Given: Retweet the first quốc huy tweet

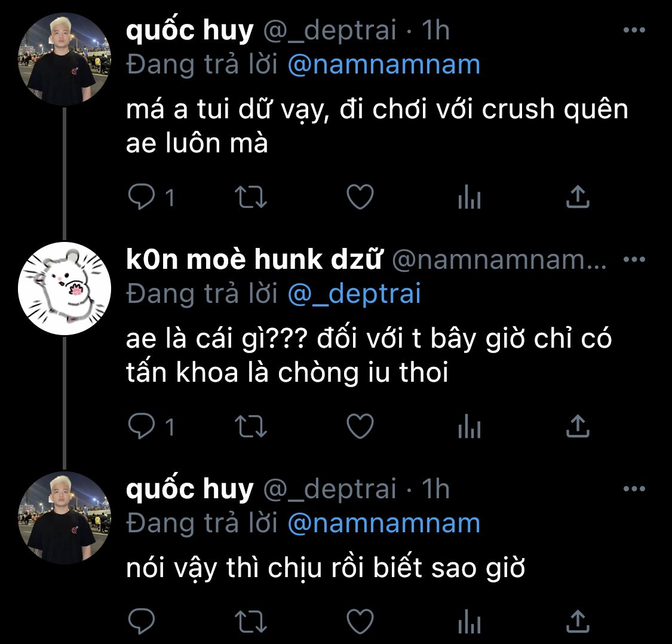Looking at the screenshot, I should [x=251, y=197].
